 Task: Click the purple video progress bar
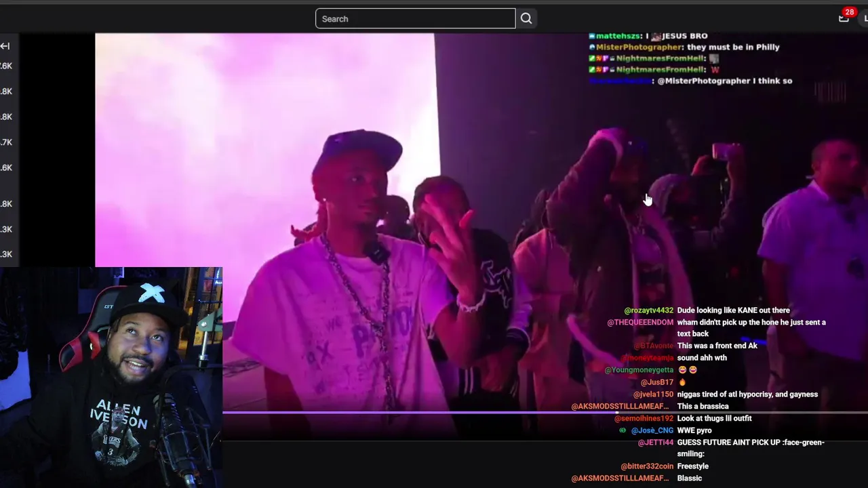tap(545, 411)
